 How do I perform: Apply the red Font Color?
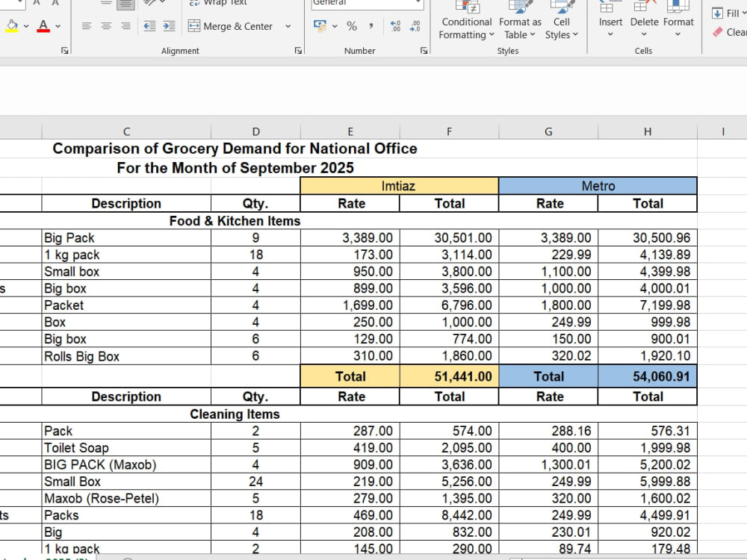43,25
